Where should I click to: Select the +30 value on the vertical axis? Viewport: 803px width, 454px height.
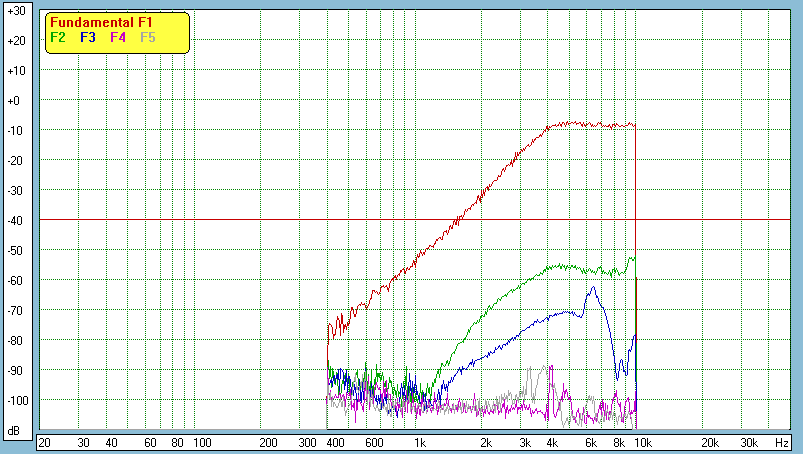[15, 11]
